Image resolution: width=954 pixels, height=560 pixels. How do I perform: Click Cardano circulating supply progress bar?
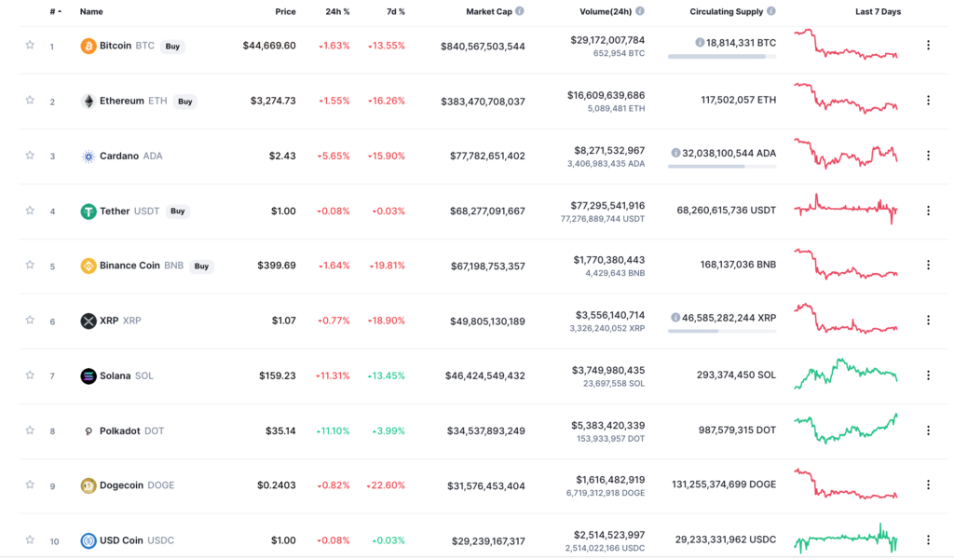pyautogui.click(x=722, y=166)
